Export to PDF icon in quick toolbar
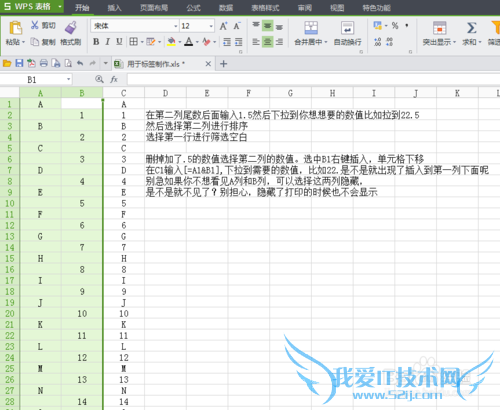Viewport: 500px width, 410px height. click(31, 63)
